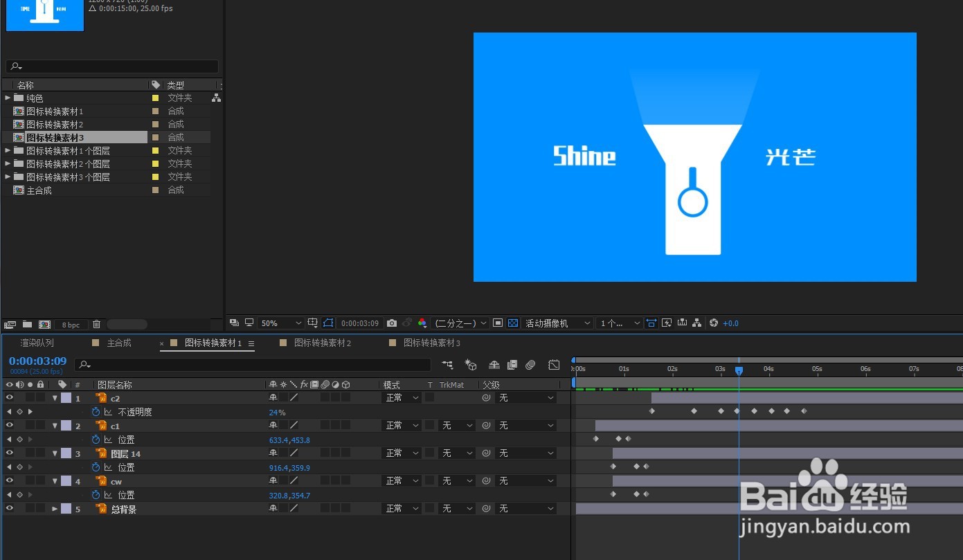This screenshot has width=963, height=560.
Task: Click the 8 bpc color depth button
Action: [x=71, y=325]
